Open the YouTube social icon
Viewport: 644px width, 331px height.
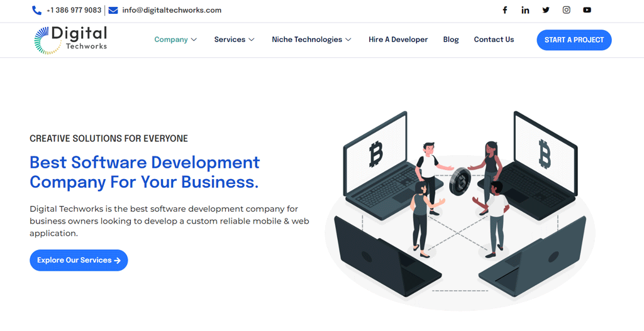pos(587,10)
